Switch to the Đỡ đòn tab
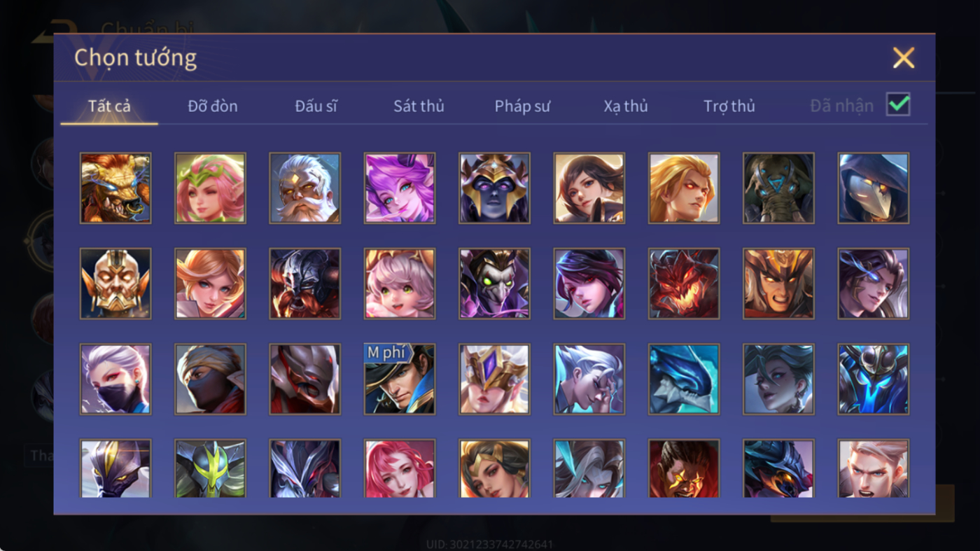This screenshot has width=980, height=551. (213, 106)
